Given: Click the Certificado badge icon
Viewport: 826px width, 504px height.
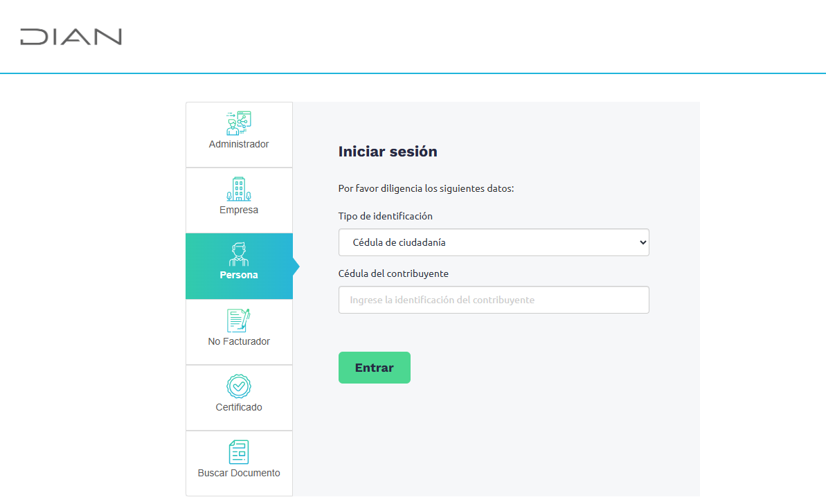Looking at the screenshot, I should click(239, 386).
